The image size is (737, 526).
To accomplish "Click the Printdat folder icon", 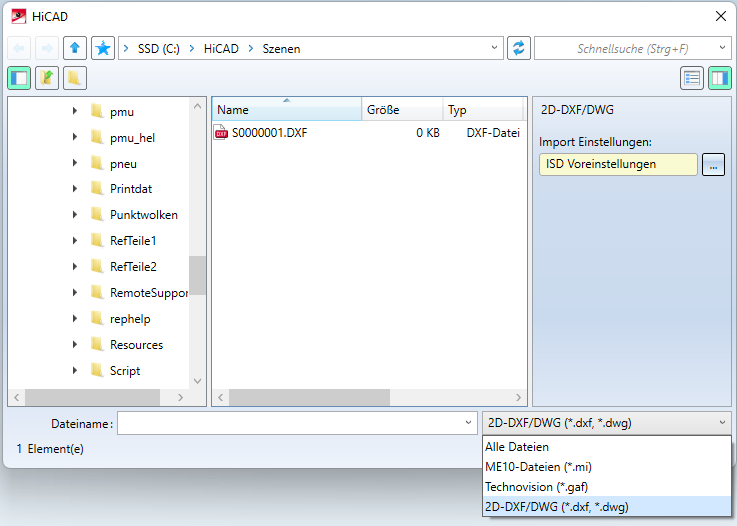I will [x=97, y=188].
